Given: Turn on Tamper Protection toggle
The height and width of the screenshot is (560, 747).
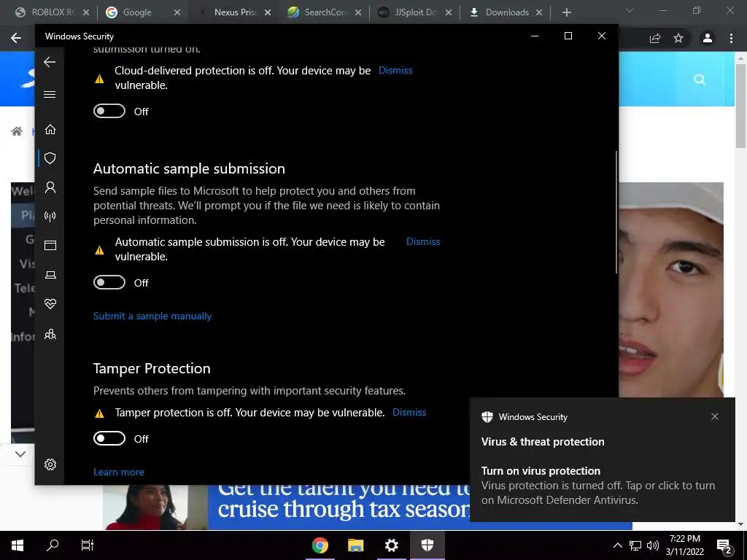Looking at the screenshot, I should [109, 438].
